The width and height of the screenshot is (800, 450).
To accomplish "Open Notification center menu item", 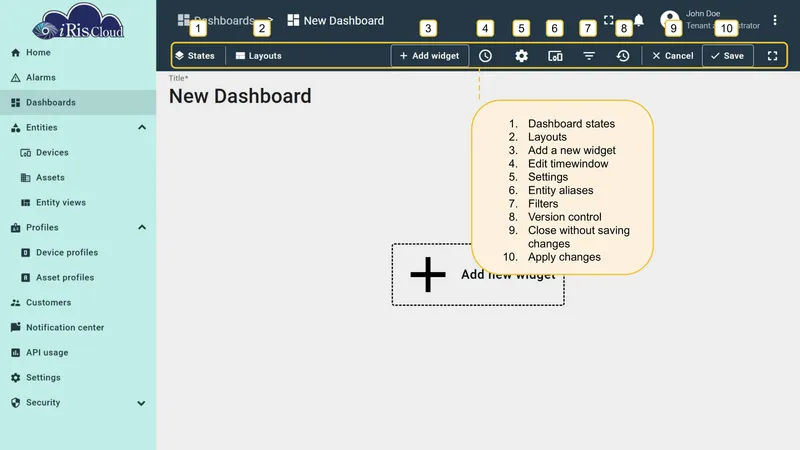I will [x=78, y=328].
